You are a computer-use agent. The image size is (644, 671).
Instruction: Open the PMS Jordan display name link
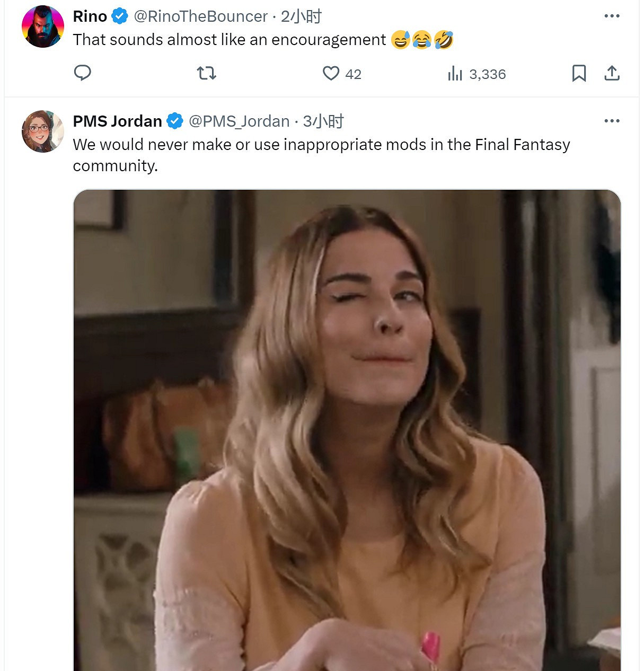point(117,121)
